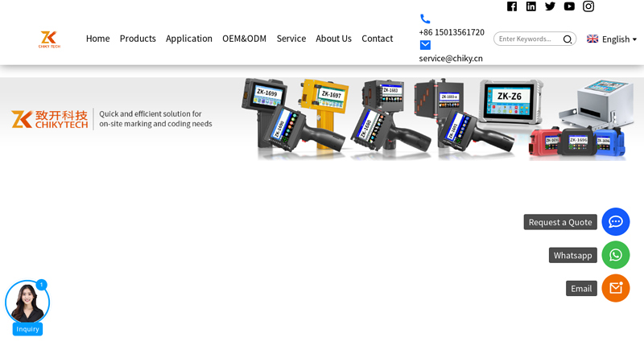Screen dimensions: 644x362
Task: Click the phone number +86 15013561720
Action: click(x=452, y=32)
